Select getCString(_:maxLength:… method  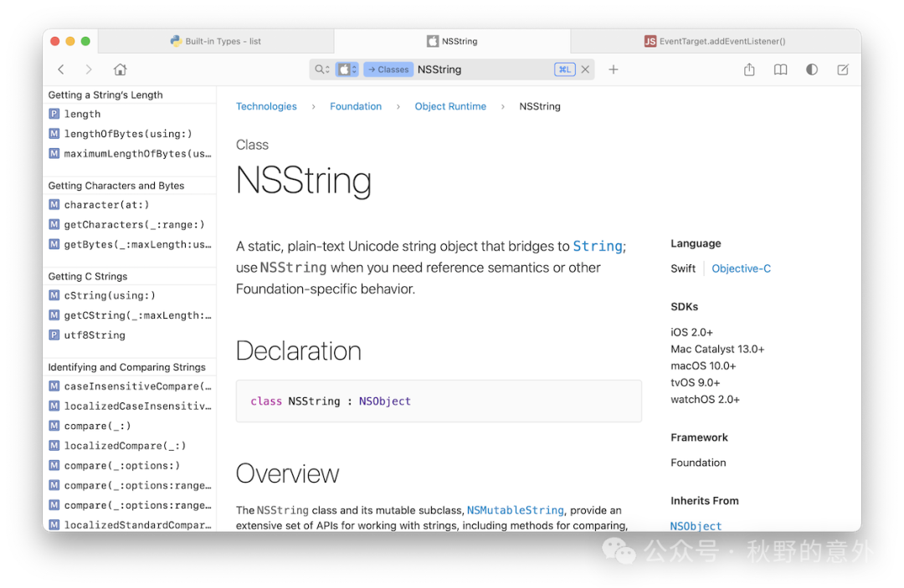130,315
